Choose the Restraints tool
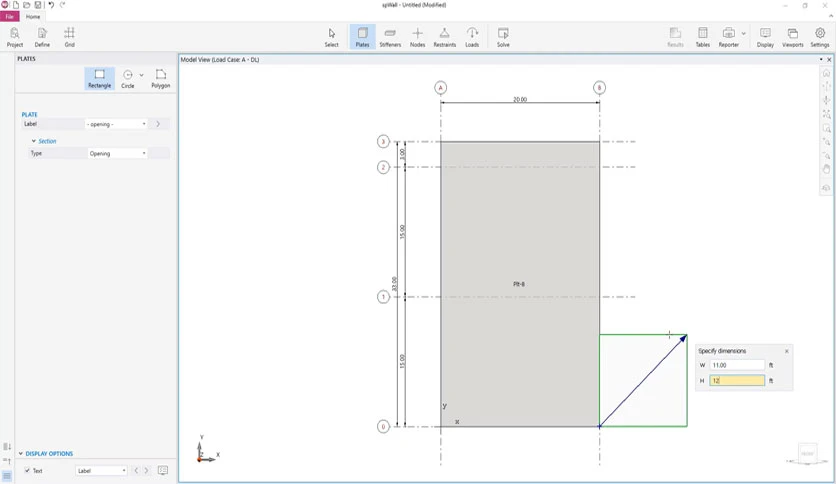Viewport: 836px width, 484px height. pyautogui.click(x=445, y=37)
